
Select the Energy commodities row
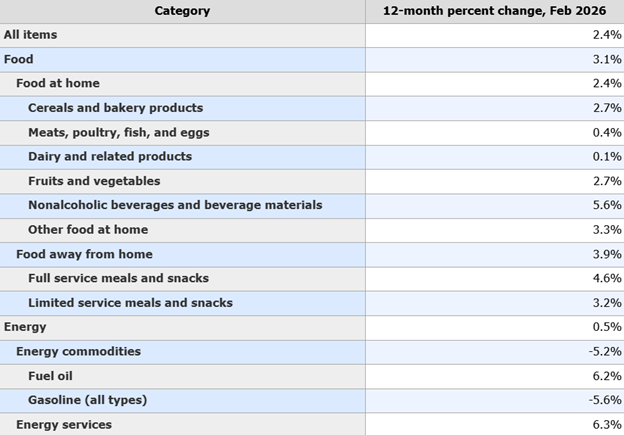pos(312,352)
